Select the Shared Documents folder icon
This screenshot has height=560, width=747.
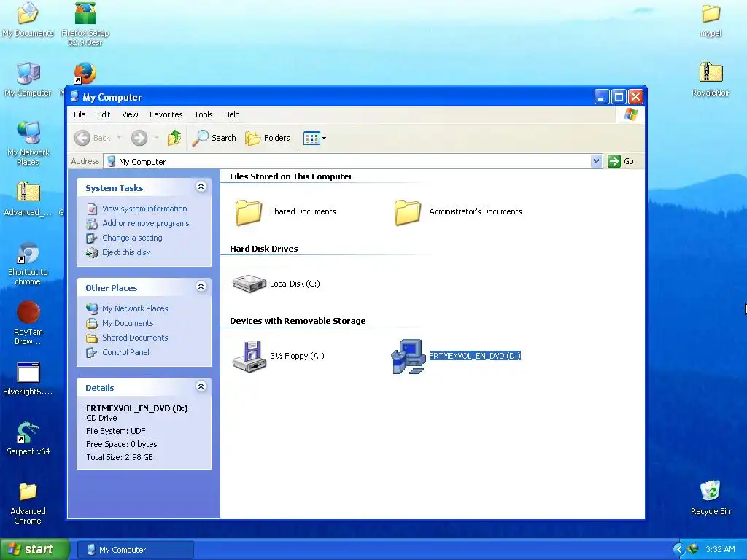click(249, 212)
